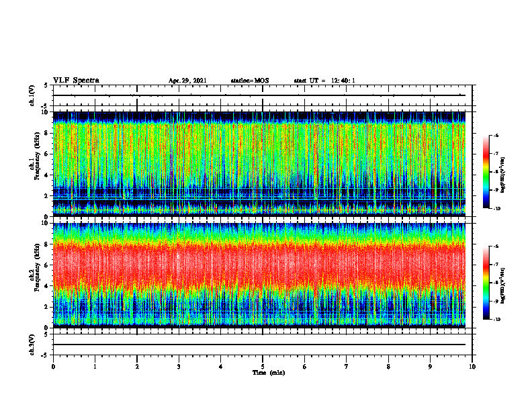This screenshot has width=532, height=411.
Task: Click the ch.1 "Frequency (kHz)" axis label
Action: point(37,156)
